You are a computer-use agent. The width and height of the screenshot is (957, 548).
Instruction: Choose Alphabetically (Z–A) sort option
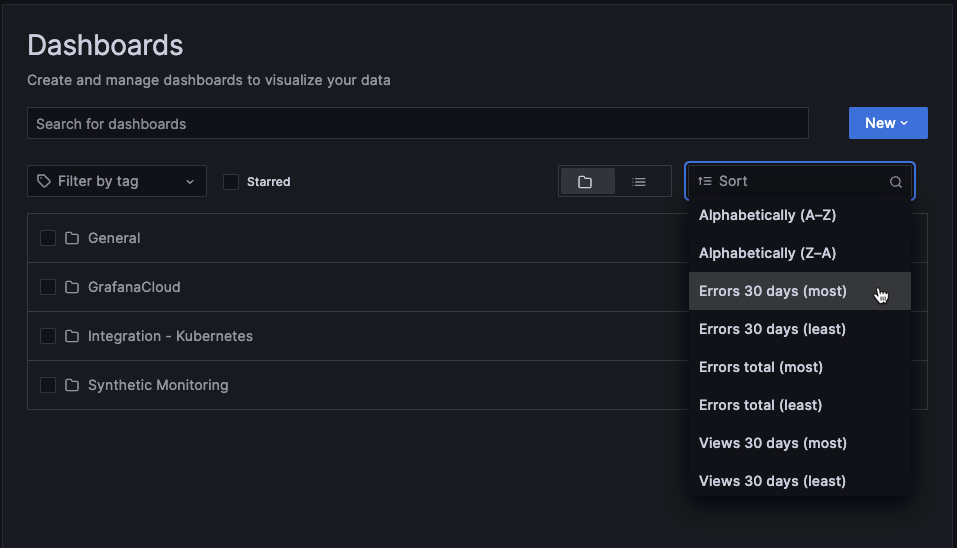point(768,253)
